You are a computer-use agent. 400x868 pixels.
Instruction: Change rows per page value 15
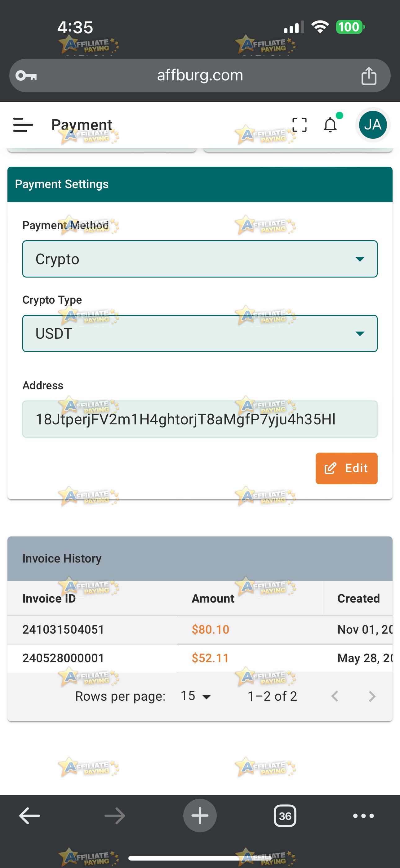[196, 696]
